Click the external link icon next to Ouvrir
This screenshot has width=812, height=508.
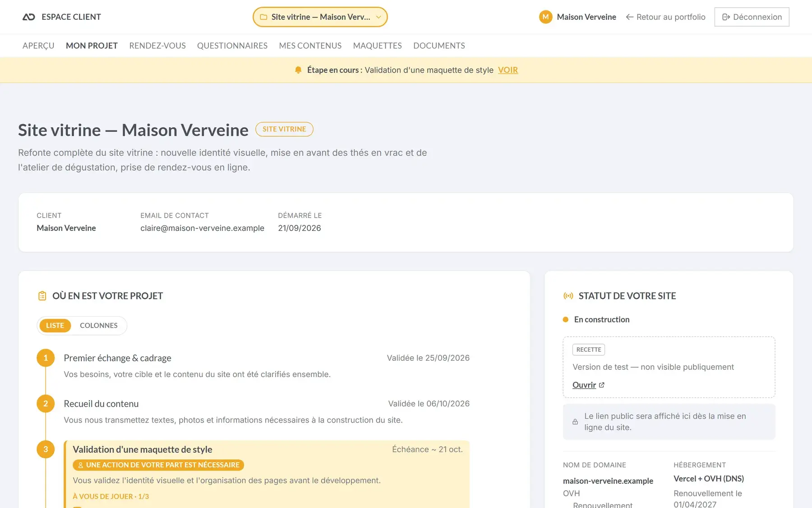point(601,385)
